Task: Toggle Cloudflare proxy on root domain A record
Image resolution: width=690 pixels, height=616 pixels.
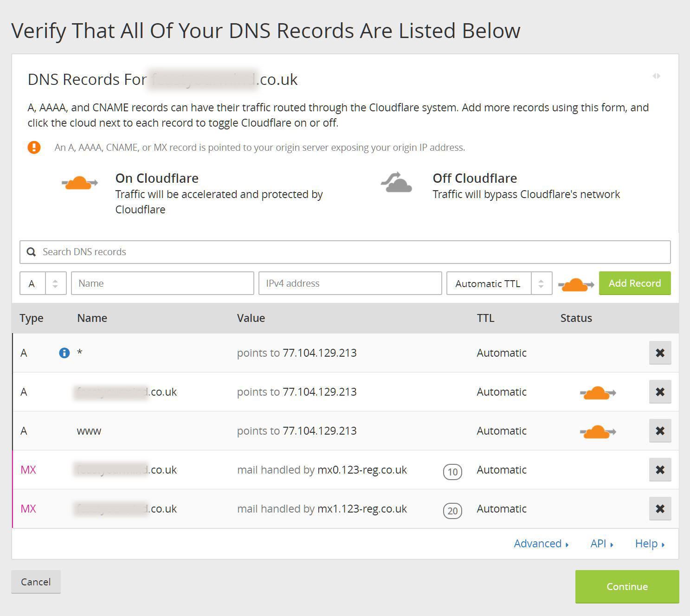Action: tap(598, 393)
